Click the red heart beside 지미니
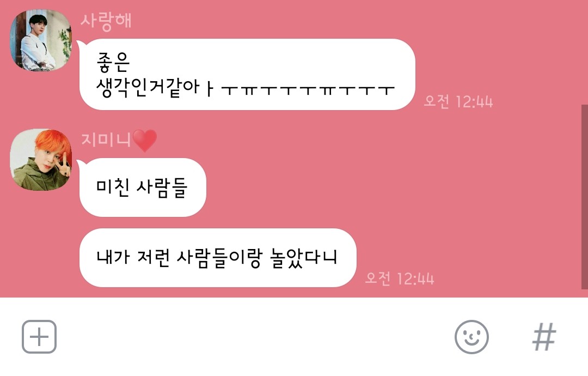This screenshot has width=588, height=376. (x=145, y=141)
